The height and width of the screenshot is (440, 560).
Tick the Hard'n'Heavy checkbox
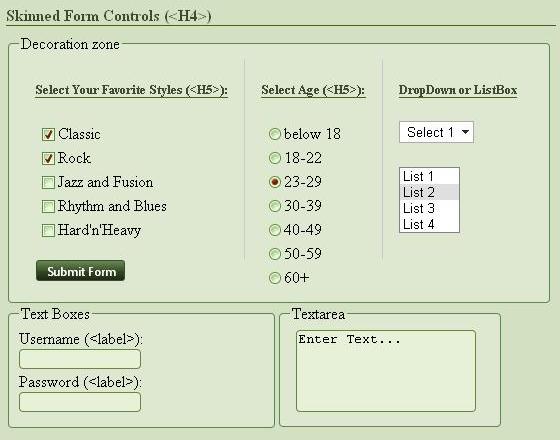[x=48, y=230]
